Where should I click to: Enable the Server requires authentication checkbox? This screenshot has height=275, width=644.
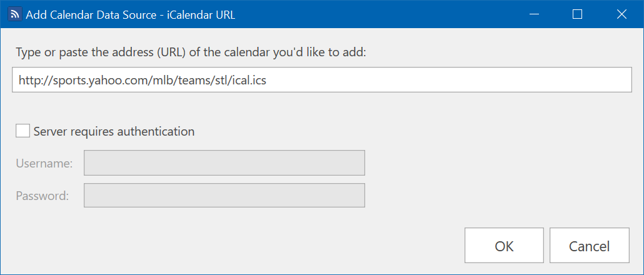pos(23,131)
